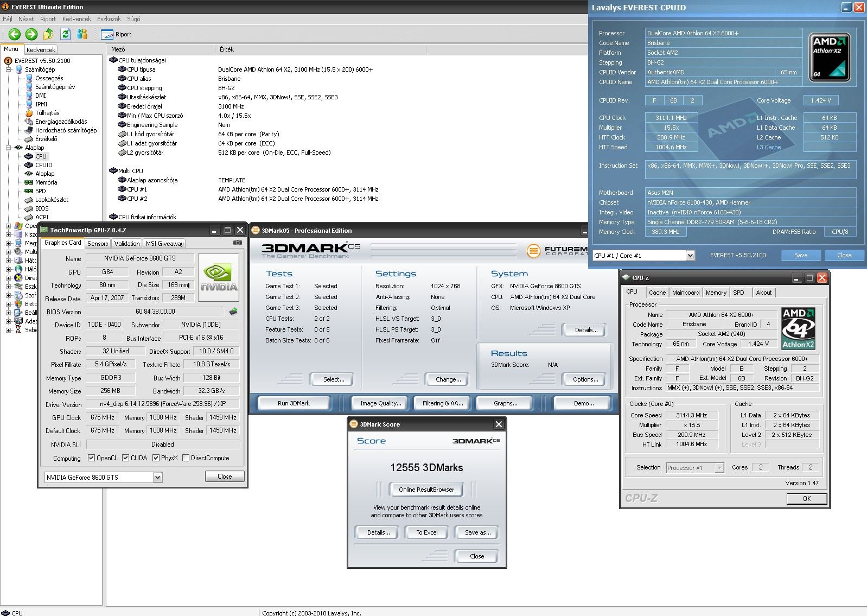Open the Kedvencek menu in EVEREST menu bar
This screenshot has width=867, height=616.
pyautogui.click(x=76, y=19)
